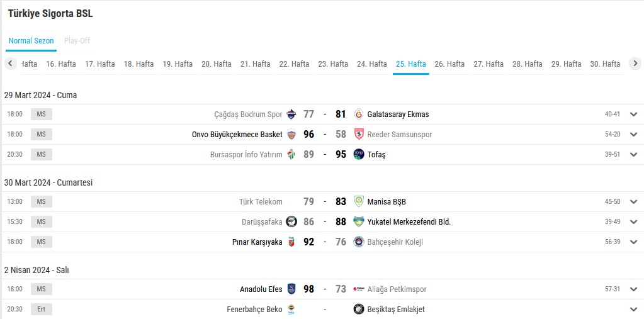
Task: Click the Çağdaş Bodrum Spor logo
Action: pyautogui.click(x=291, y=115)
